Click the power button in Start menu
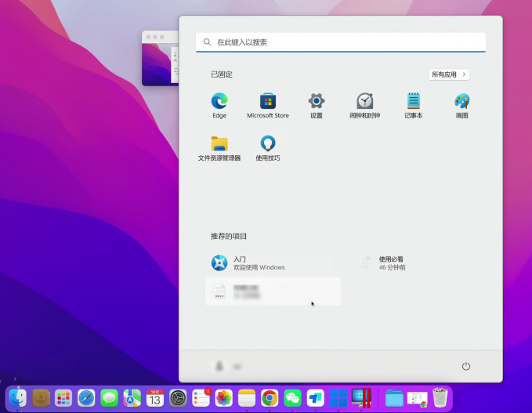The height and width of the screenshot is (413, 532). point(466,366)
